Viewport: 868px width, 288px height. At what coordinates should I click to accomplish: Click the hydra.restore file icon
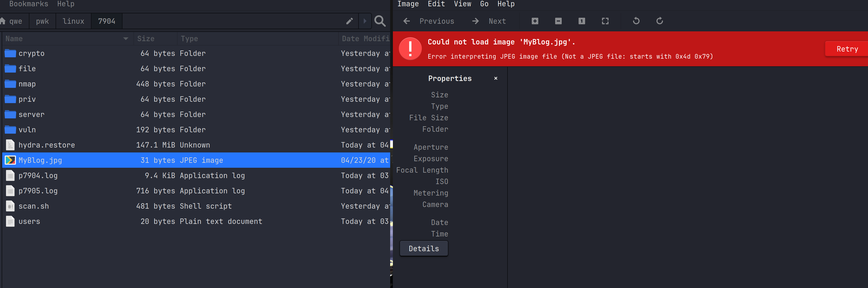[10, 145]
